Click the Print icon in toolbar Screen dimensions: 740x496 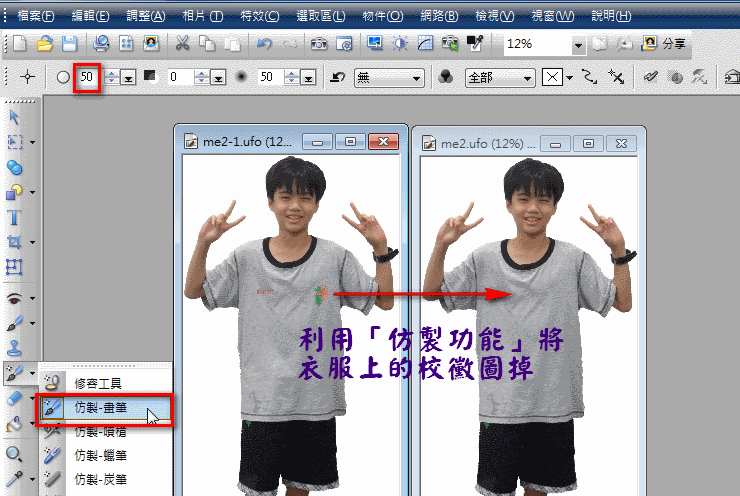coord(101,44)
